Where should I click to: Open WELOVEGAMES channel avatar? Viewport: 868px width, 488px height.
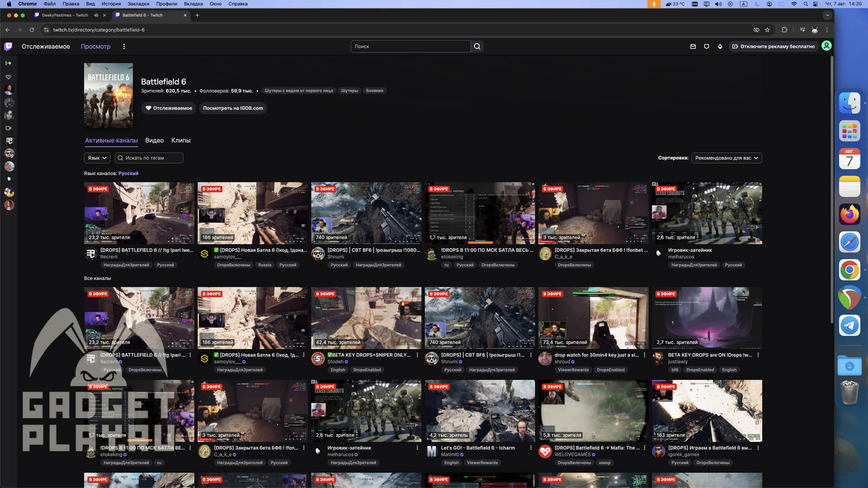click(x=545, y=451)
